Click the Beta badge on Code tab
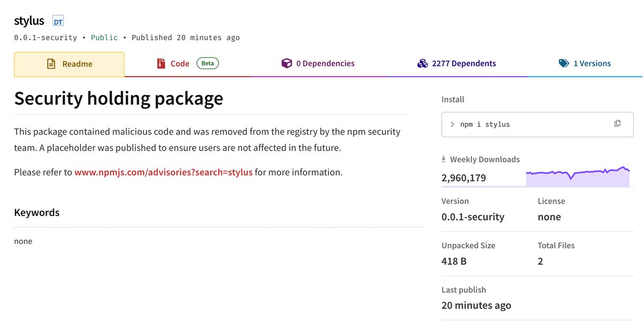Image resolution: width=644 pixels, height=326 pixels. coord(208,63)
